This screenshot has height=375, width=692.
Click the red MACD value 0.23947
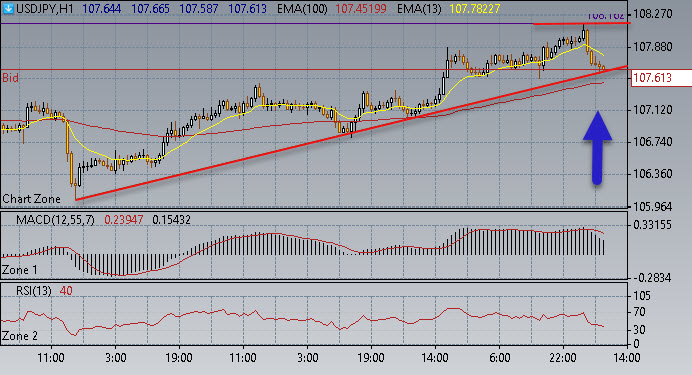pos(124,220)
